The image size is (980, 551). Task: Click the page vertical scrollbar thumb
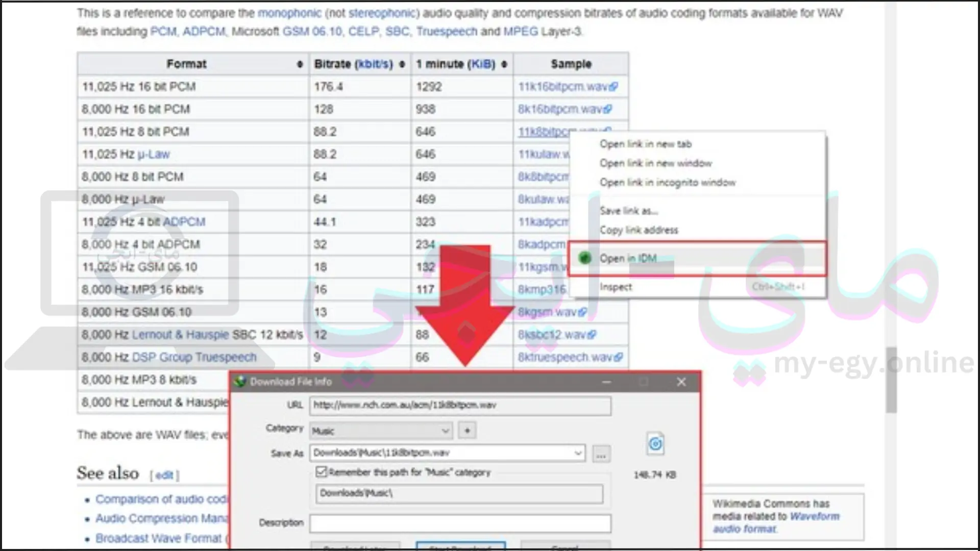coord(891,380)
